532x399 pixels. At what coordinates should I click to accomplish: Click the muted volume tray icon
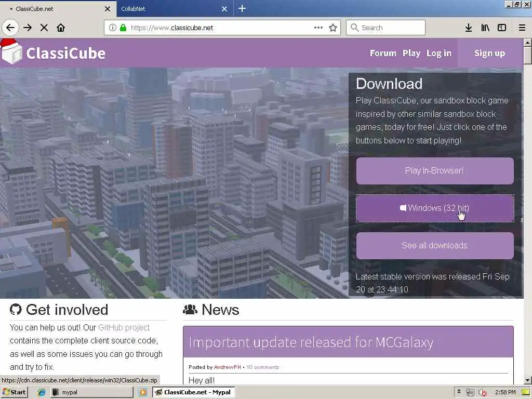point(483,393)
